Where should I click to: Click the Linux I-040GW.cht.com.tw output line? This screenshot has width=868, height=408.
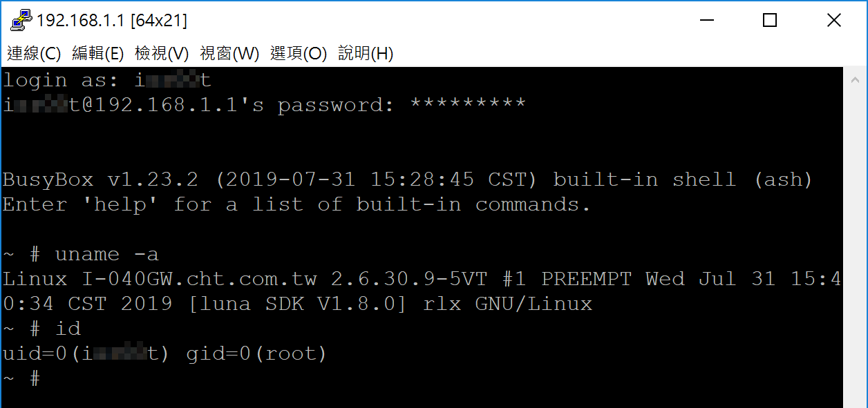pos(422,291)
